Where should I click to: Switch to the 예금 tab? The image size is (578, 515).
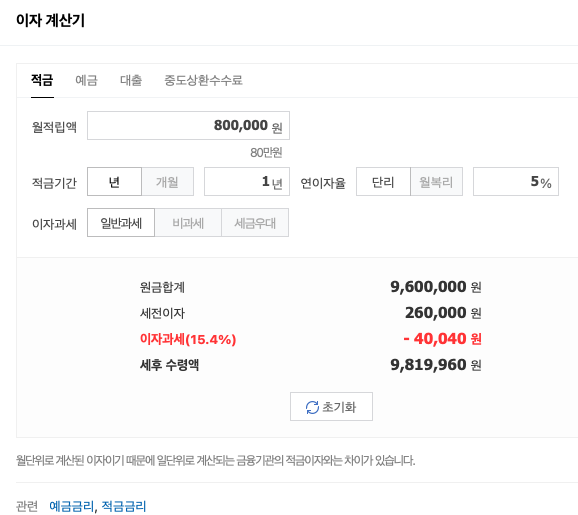pos(86,80)
